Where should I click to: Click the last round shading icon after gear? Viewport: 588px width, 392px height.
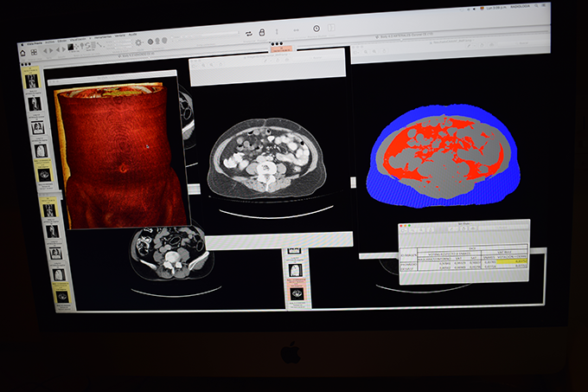pos(164,41)
